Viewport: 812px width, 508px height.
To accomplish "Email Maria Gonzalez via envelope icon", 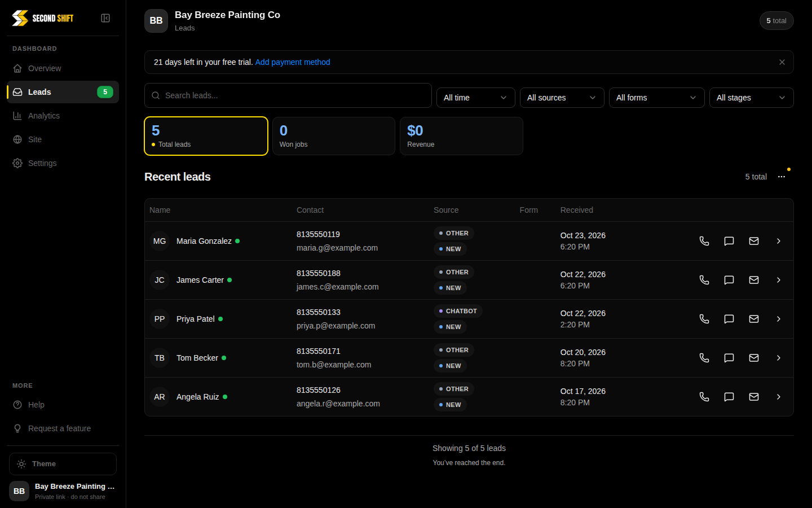I will tap(754, 241).
